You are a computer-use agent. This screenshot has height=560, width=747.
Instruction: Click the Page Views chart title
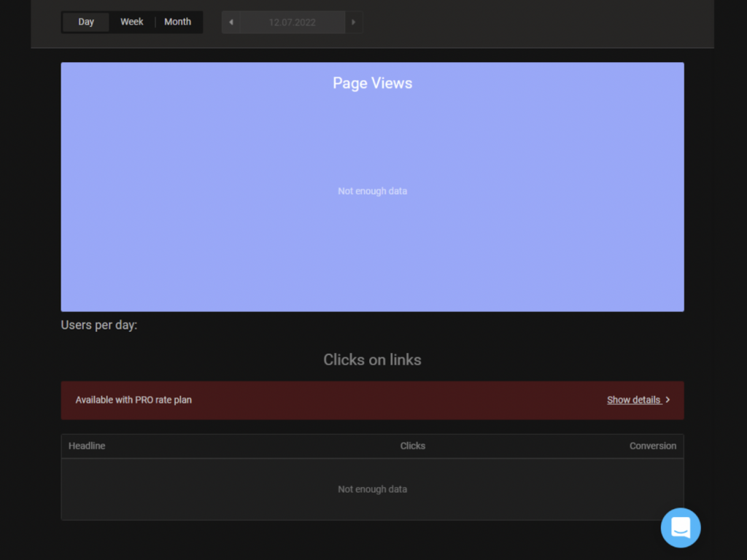[372, 83]
